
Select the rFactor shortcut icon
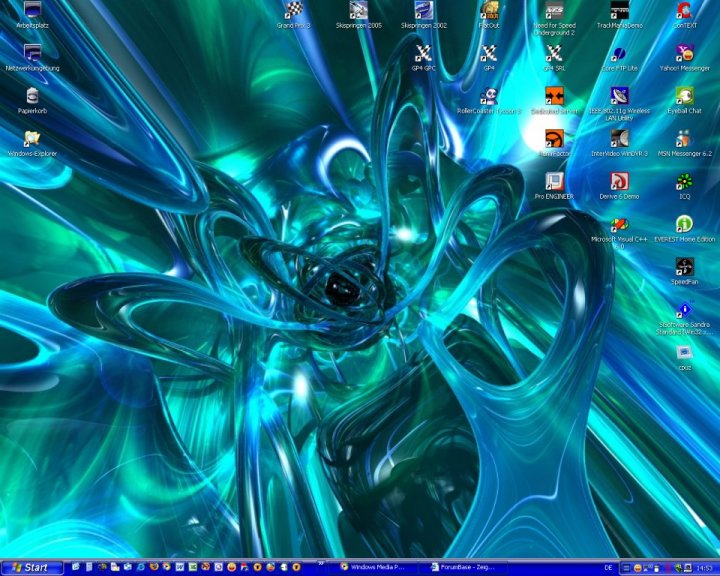tap(554, 143)
